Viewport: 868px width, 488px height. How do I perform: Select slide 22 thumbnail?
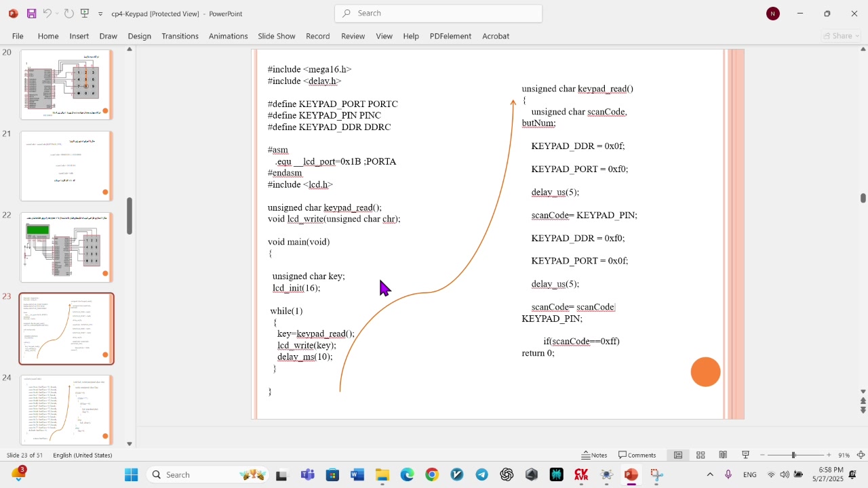click(66, 247)
